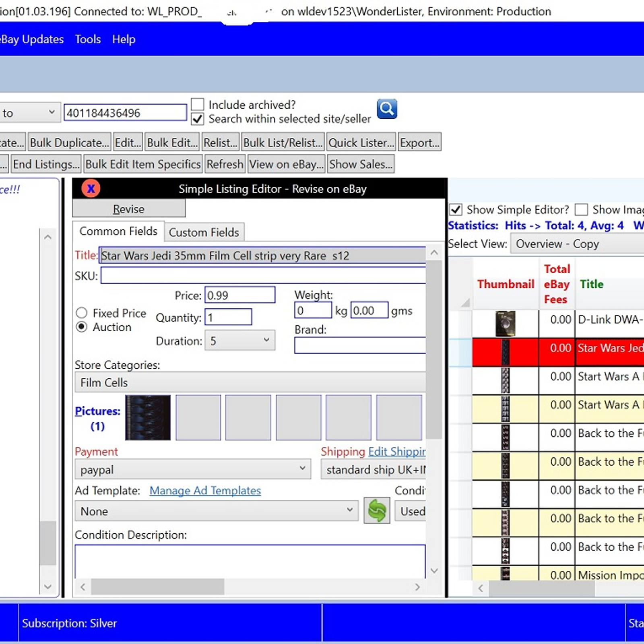Image resolution: width=644 pixels, height=644 pixels.
Task: Click the editor vertical scrollbar down arrow
Action: click(x=434, y=570)
